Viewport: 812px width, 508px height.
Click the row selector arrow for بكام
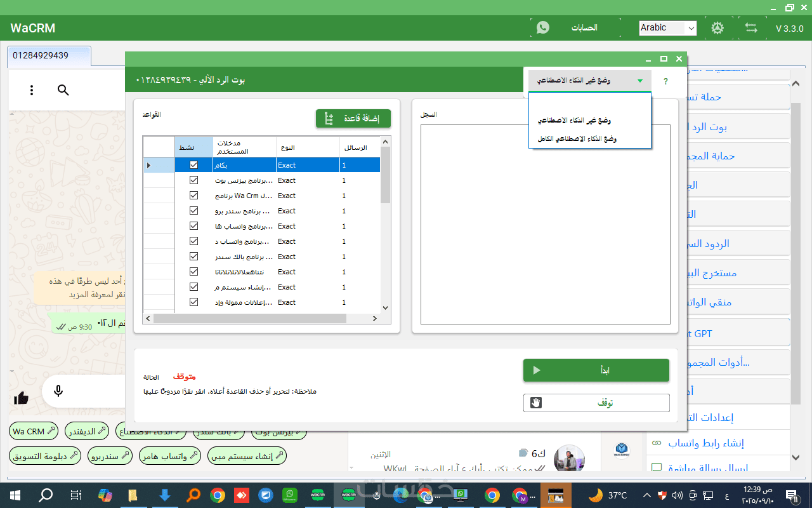(x=149, y=165)
